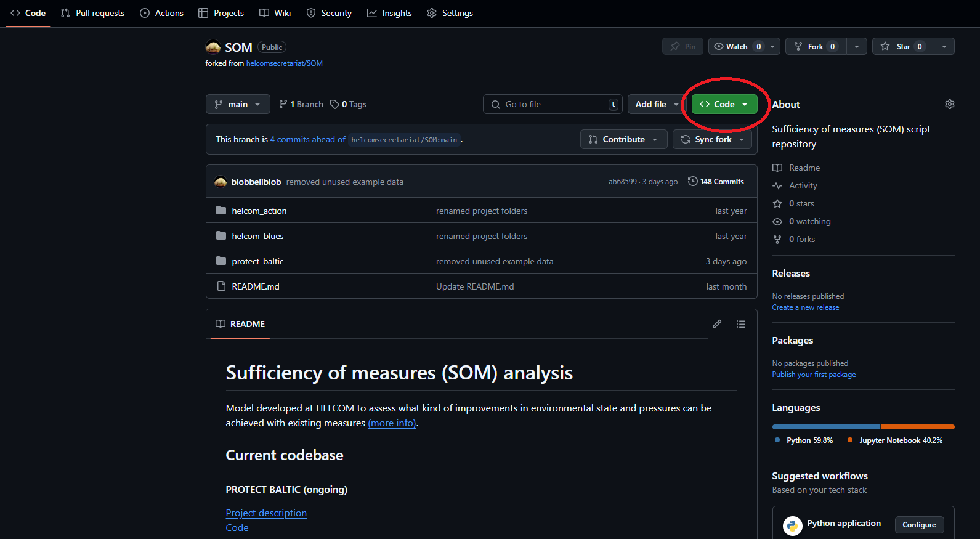
Task: Open the README.md file
Action: coord(255,286)
